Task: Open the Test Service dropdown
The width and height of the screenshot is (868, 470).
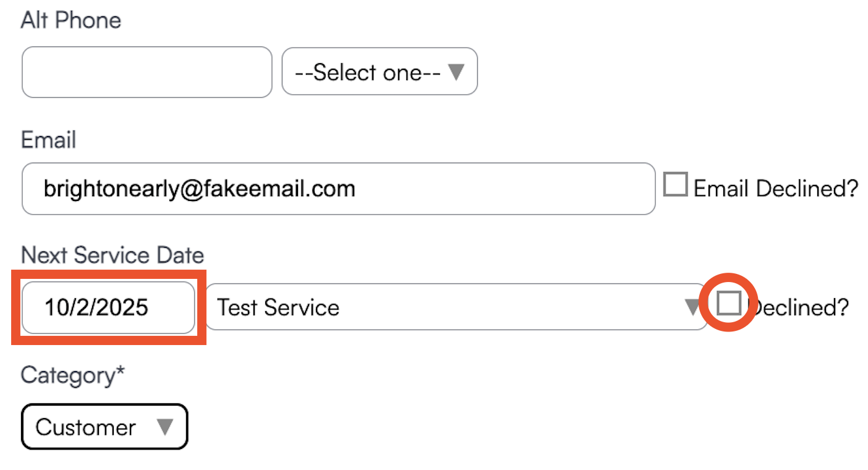Action: tap(445, 307)
